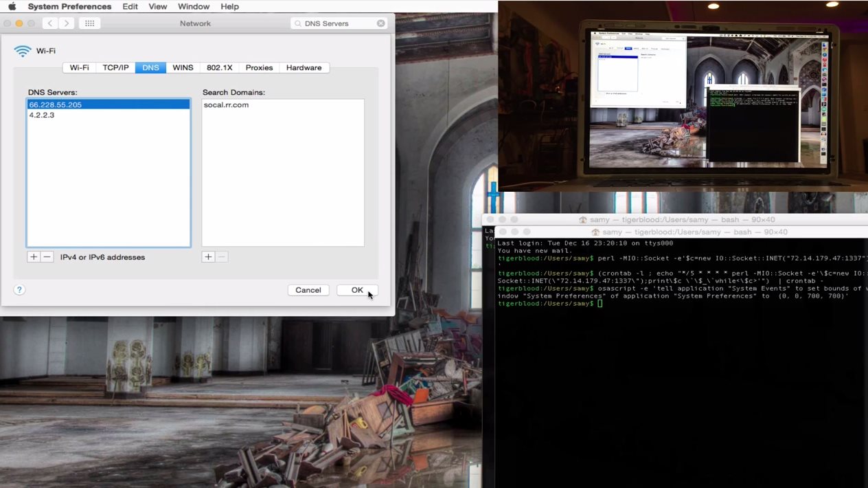Show all preferences grid icon
The image size is (868, 488).
coord(90,23)
